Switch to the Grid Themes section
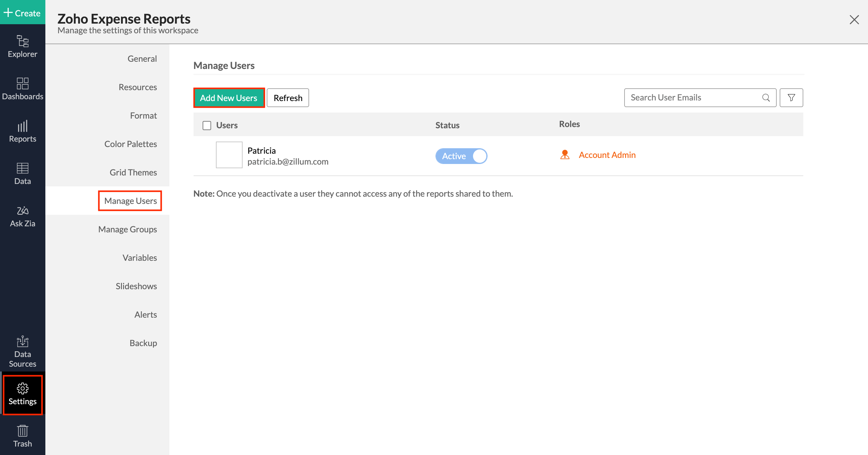This screenshot has height=455, width=868. [x=133, y=172]
